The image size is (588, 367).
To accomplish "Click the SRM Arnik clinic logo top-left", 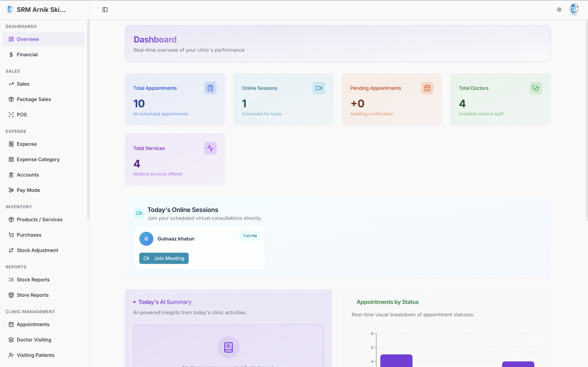I will 9,9.
